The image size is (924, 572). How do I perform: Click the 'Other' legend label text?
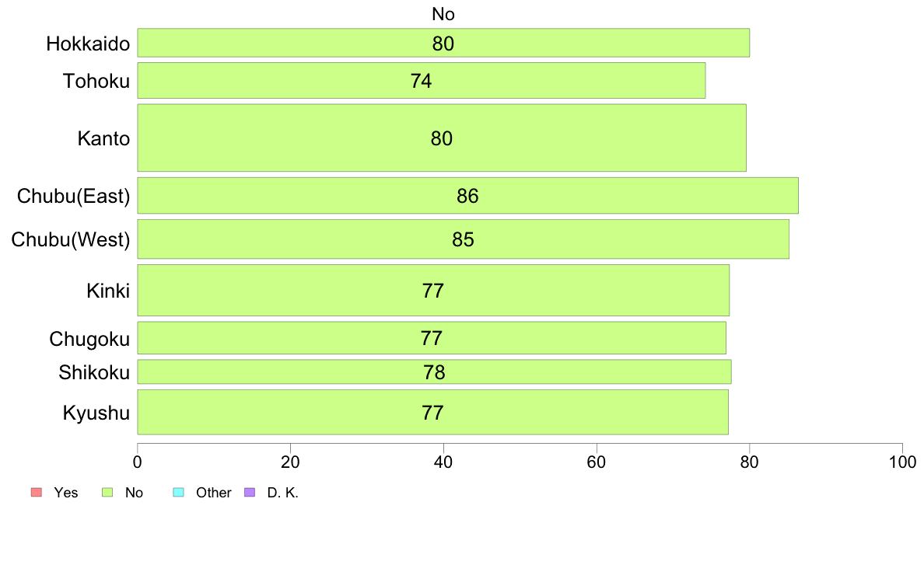tap(213, 493)
